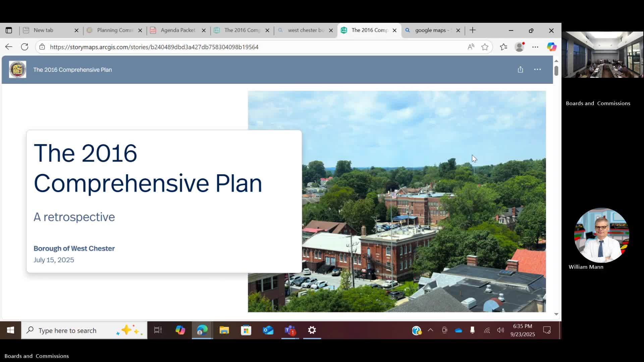
Task: Open the Favorites list icon
Action: (x=503, y=47)
